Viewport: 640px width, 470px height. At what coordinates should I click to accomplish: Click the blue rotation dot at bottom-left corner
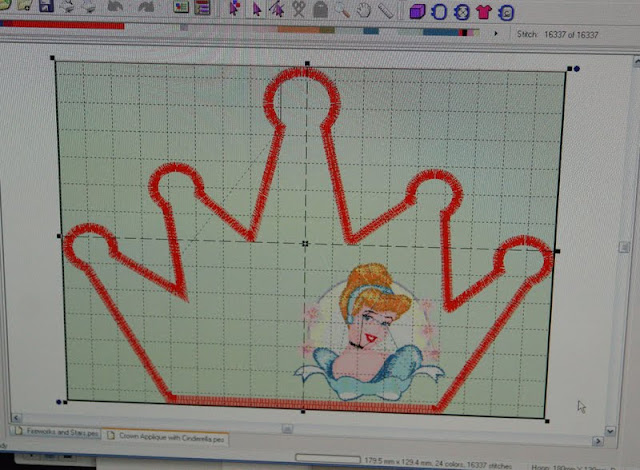click(59, 402)
